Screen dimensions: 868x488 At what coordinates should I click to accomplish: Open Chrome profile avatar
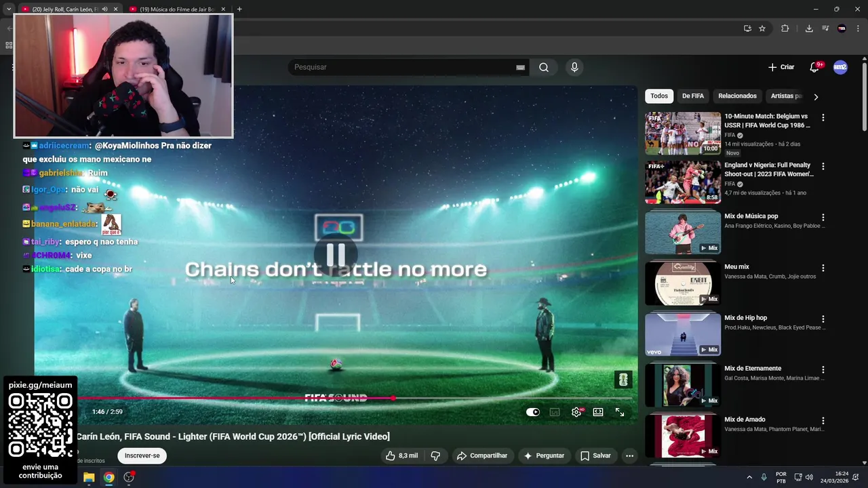point(842,28)
